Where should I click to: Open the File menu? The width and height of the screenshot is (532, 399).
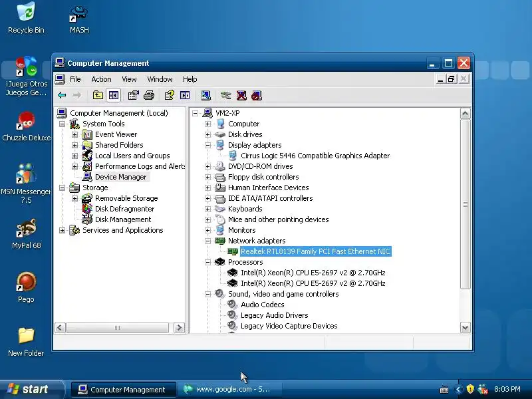tap(75, 79)
